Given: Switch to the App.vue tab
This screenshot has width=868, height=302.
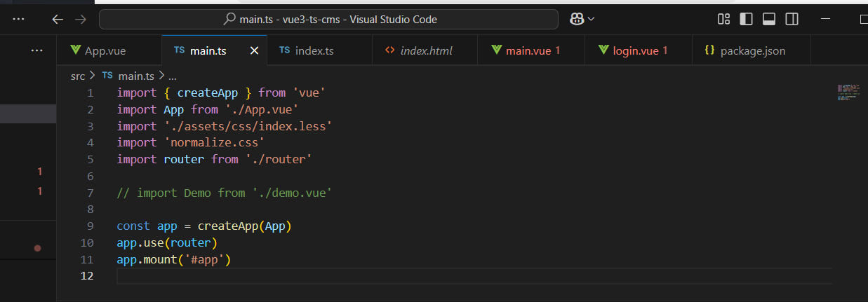Looking at the screenshot, I should point(105,50).
